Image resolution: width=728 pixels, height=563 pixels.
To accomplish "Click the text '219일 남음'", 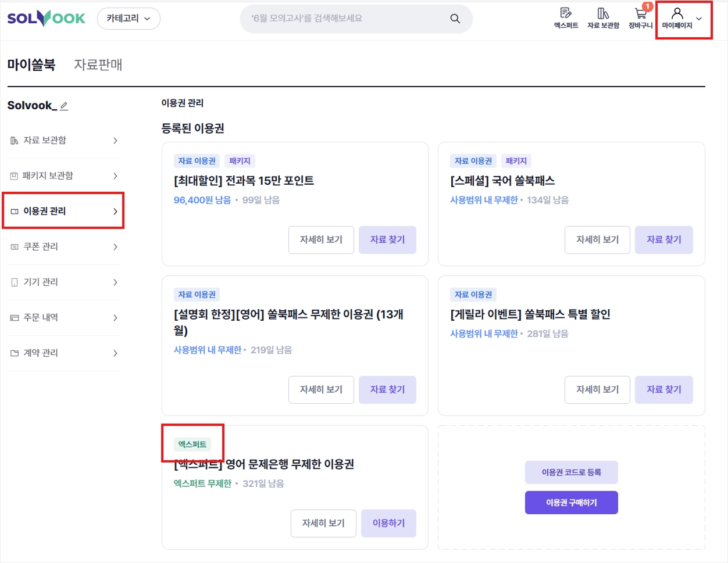I will (271, 350).
